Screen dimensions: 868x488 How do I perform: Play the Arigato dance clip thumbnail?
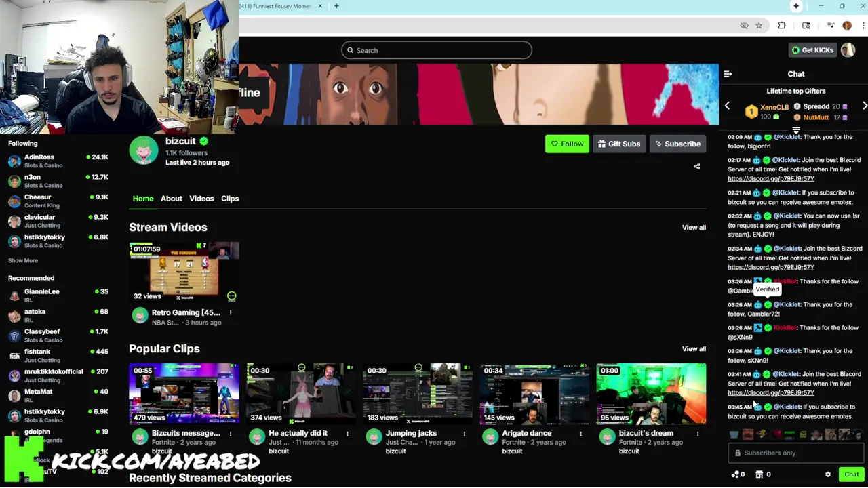tap(534, 394)
